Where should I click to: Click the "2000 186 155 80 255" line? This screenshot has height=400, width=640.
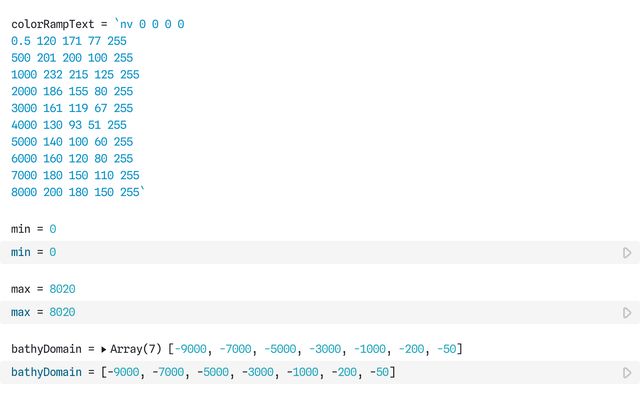coord(71,91)
